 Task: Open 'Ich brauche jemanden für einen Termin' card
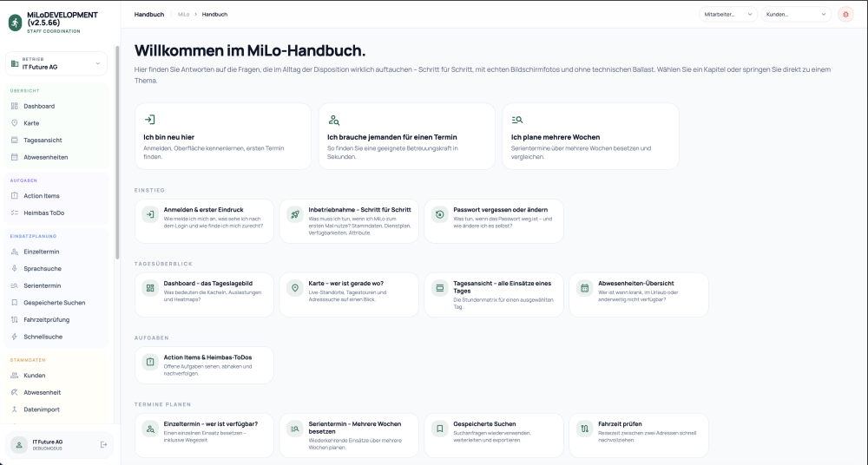(x=407, y=136)
